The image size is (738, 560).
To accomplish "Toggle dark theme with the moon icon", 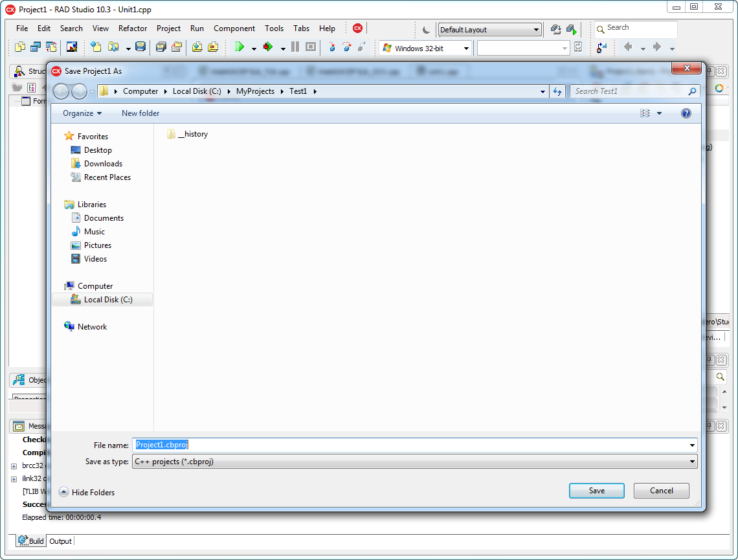I will [426, 30].
